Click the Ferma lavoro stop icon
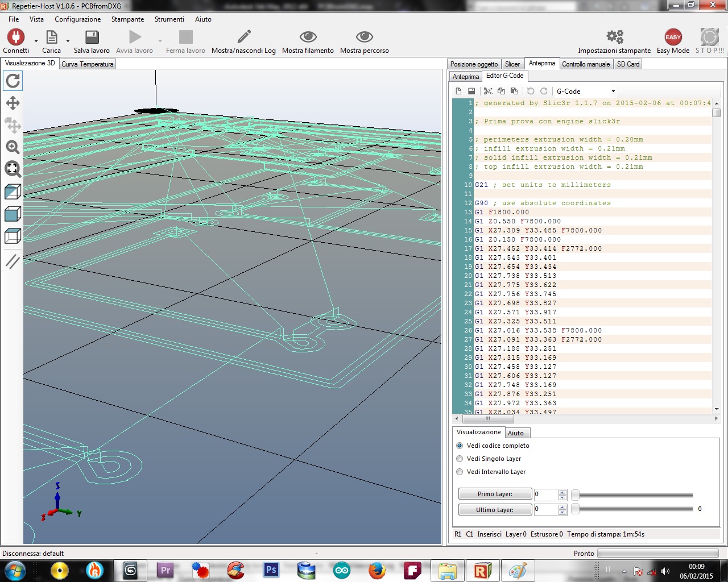Viewport: 728px width, 582px height. click(185, 38)
